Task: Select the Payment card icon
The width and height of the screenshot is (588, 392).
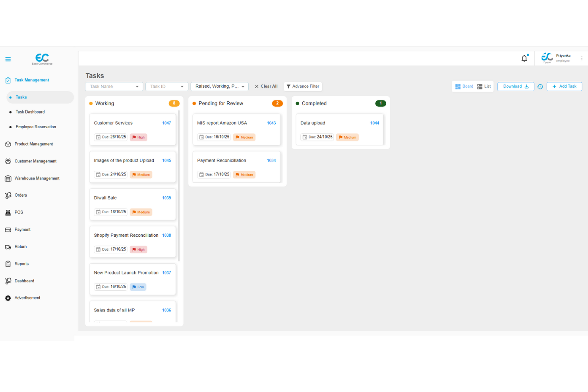Action: click(x=8, y=229)
